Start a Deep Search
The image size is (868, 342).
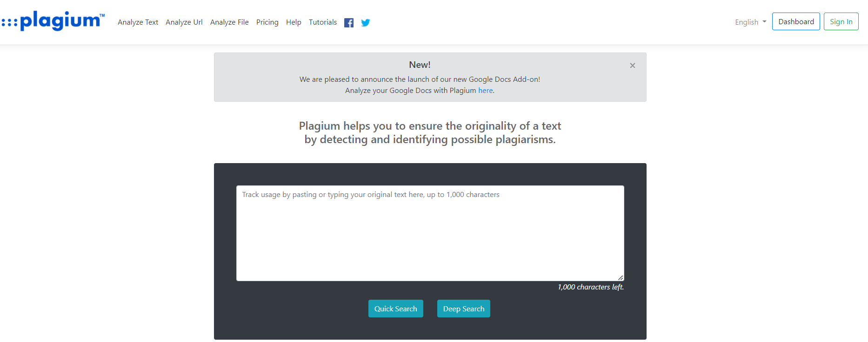[x=463, y=308]
